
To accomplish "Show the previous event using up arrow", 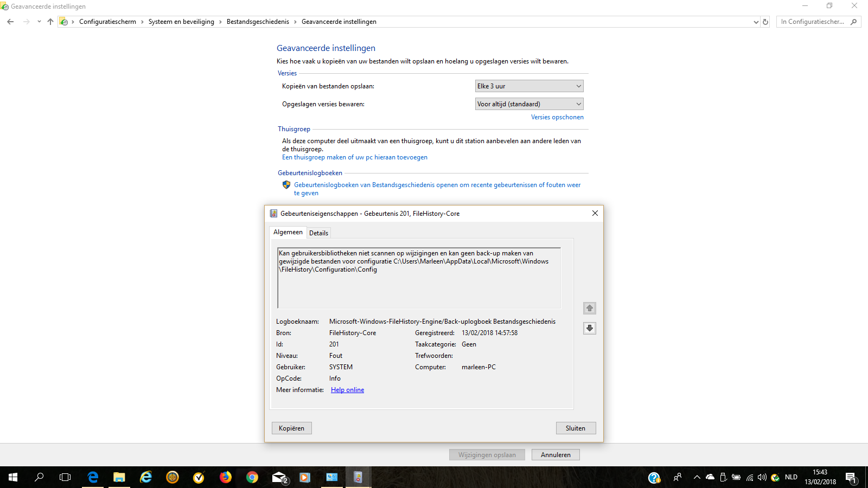I will tap(590, 308).
